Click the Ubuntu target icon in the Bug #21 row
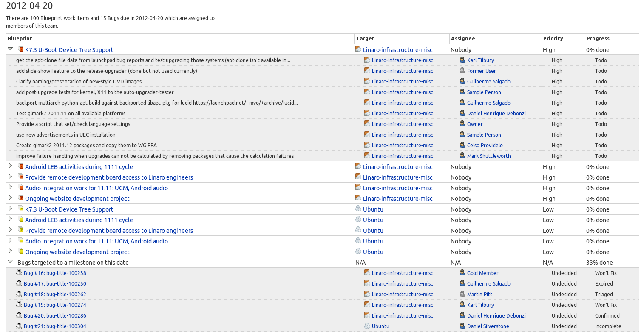The image size is (644, 332). [x=367, y=326]
